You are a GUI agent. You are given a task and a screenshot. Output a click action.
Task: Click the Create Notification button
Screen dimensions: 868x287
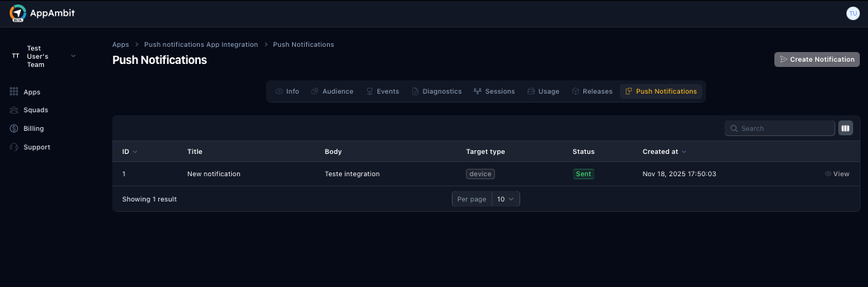(817, 59)
